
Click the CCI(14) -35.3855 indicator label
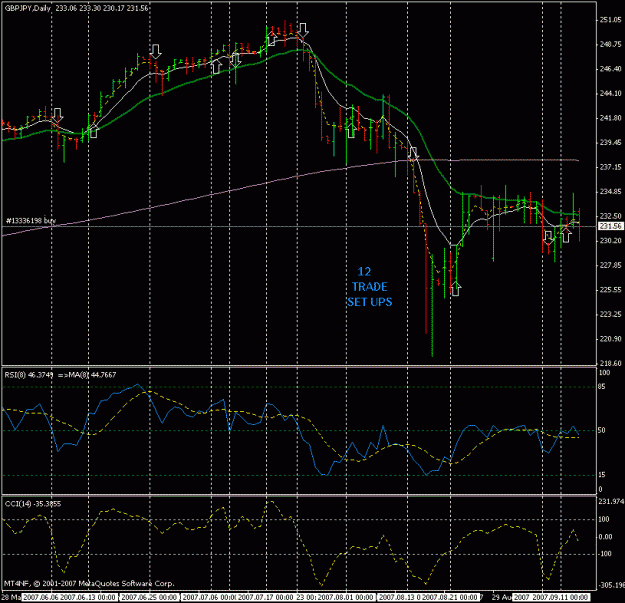pos(33,504)
